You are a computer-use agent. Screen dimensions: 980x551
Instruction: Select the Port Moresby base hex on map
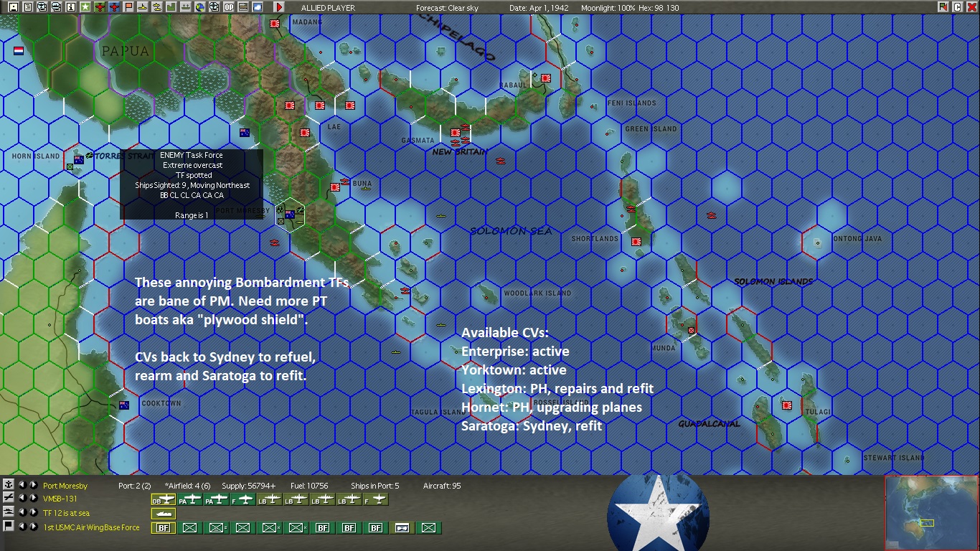click(290, 214)
